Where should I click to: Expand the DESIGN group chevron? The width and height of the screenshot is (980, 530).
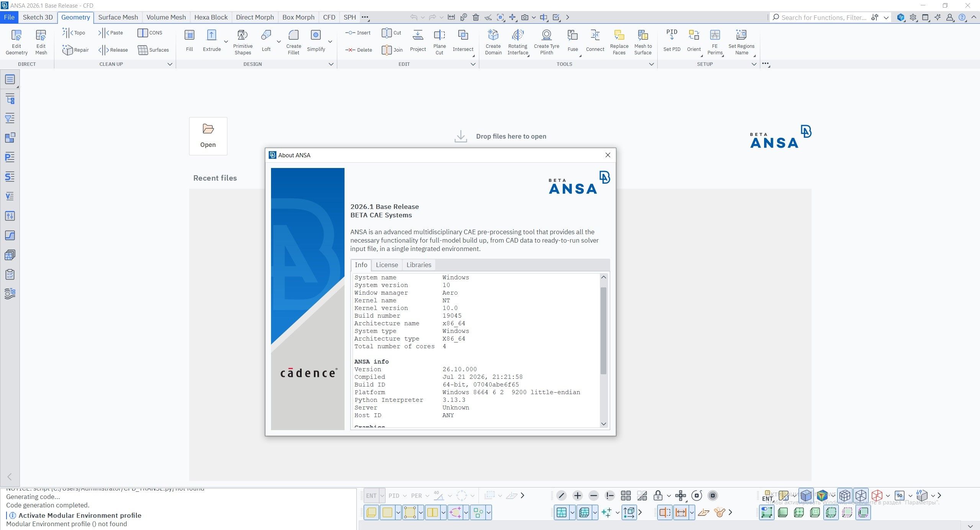331,64
